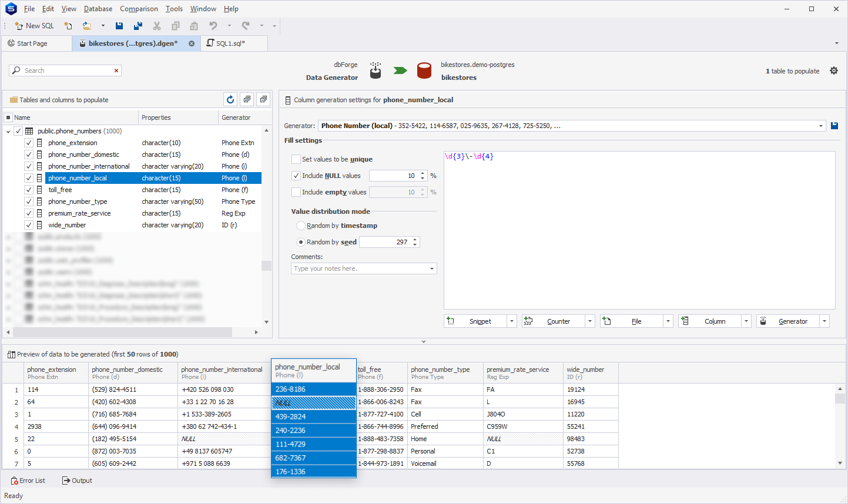The width and height of the screenshot is (848, 504).
Task: Open the dropdown arrow next to Open File
Action: tap(103, 26)
